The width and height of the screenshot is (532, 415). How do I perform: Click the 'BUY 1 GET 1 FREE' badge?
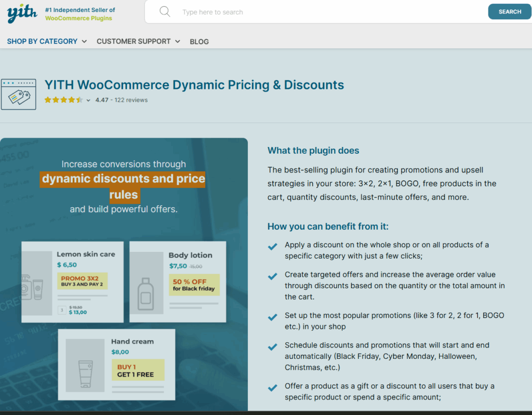[138, 370]
